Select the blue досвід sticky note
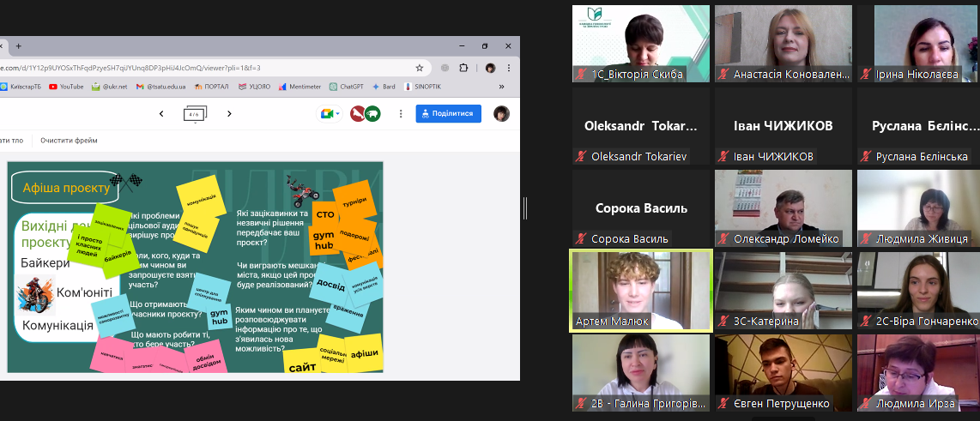Viewport: 980px width, 421px height. click(x=330, y=284)
